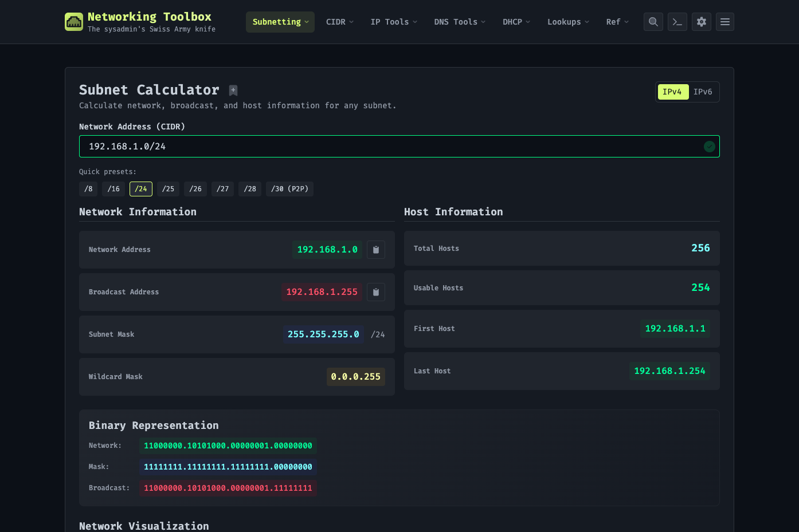Image resolution: width=799 pixels, height=532 pixels.
Task: Open the DNS Tools dropdown
Action: [460, 22]
